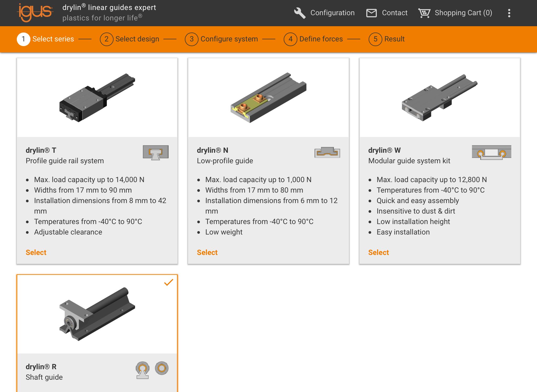Toggle the drylin R selected checkmark
Screen dimensions: 537x392
pos(169,282)
